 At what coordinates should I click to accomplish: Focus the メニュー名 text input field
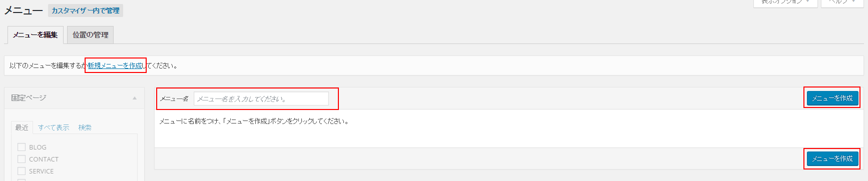[261, 98]
